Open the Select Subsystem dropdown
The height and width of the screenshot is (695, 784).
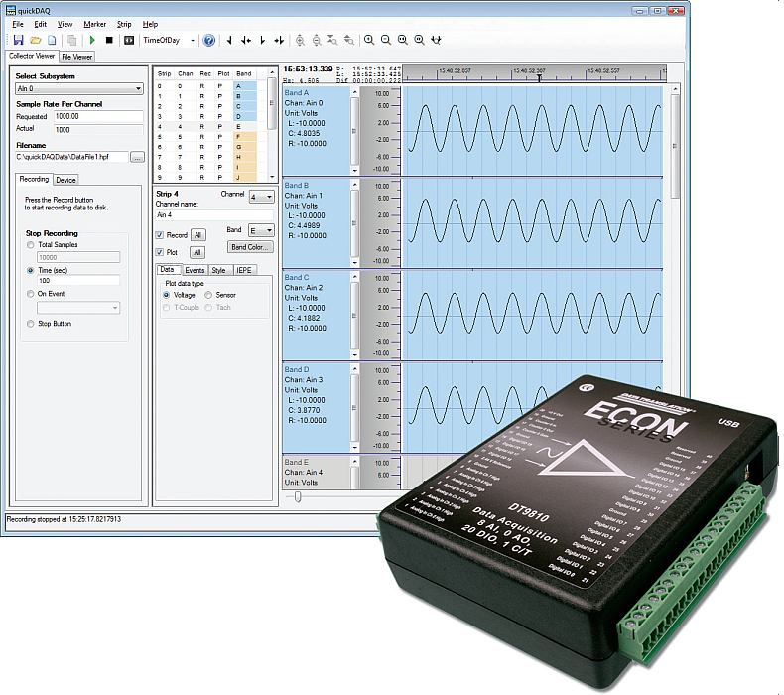[78, 88]
